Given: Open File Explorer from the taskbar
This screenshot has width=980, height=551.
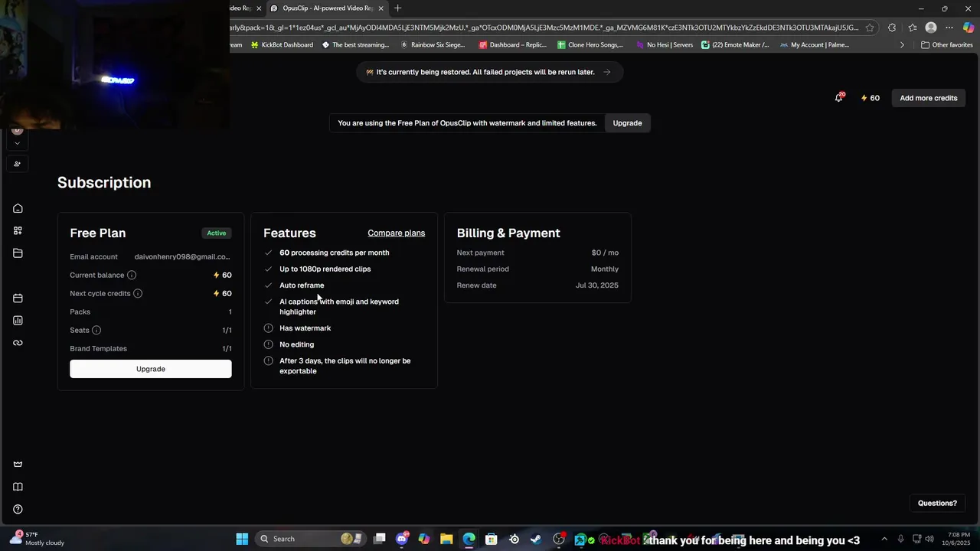Looking at the screenshot, I should pyautogui.click(x=446, y=539).
